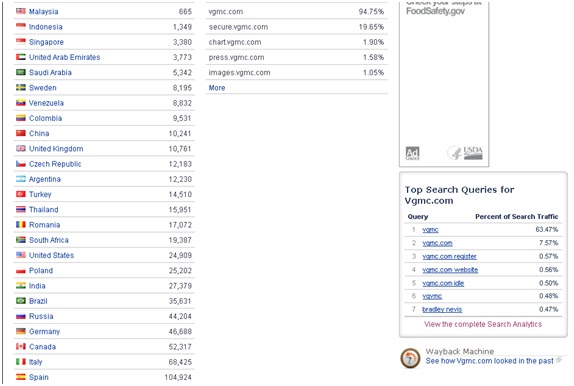Open the China country link
This screenshot has height=386, width=574.
[x=39, y=133]
